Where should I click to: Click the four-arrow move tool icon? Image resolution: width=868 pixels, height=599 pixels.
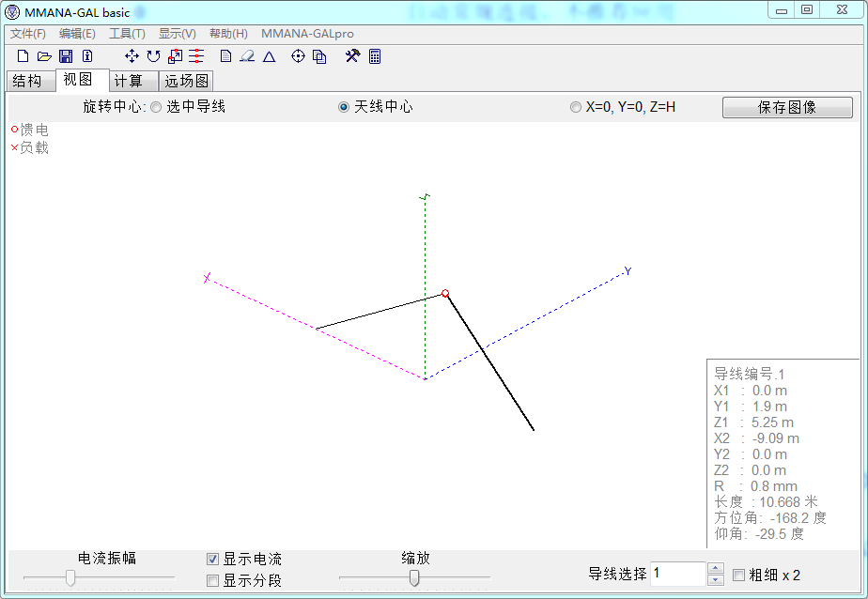[x=132, y=56]
